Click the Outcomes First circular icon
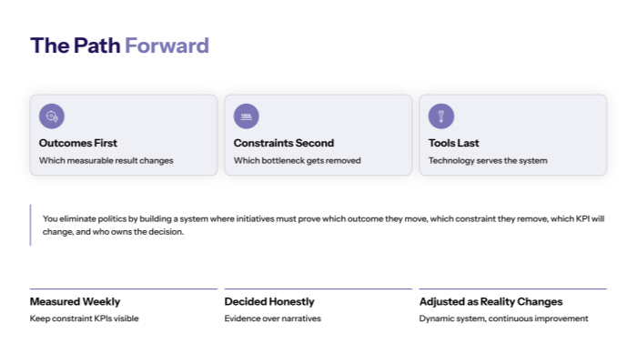637x364 pixels. tap(52, 116)
